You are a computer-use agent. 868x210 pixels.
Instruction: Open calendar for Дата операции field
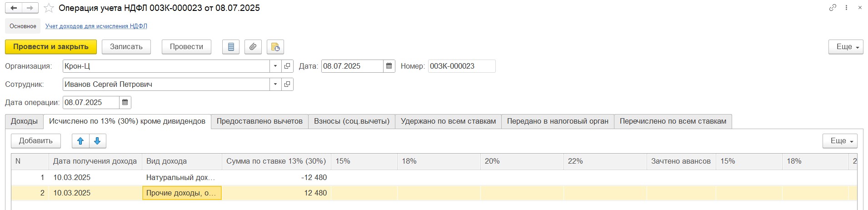125,103
